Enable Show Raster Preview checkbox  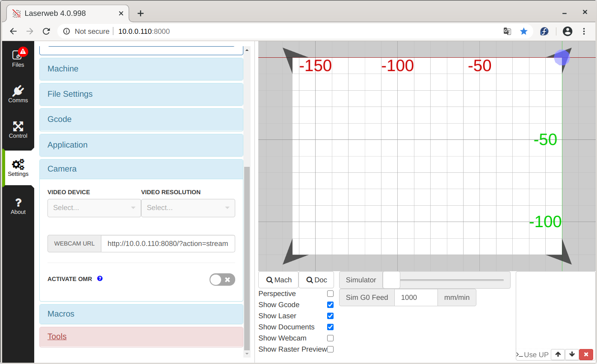click(x=330, y=349)
